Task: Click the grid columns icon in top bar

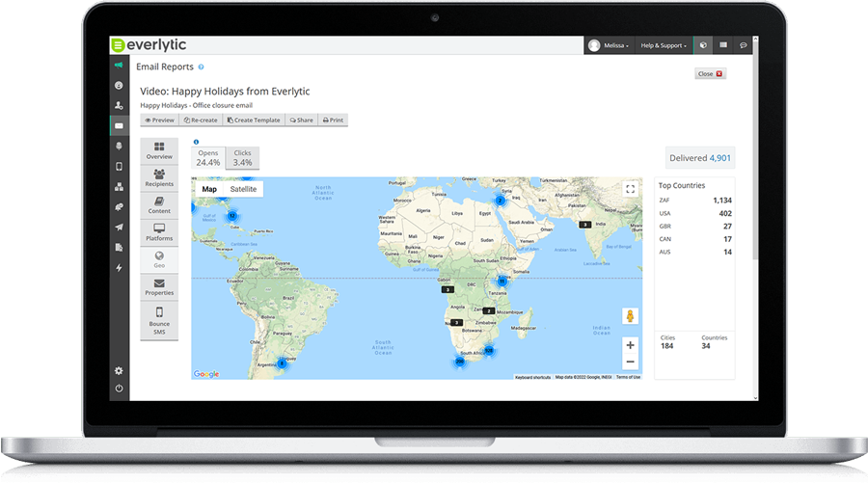Action: (723, 45)
